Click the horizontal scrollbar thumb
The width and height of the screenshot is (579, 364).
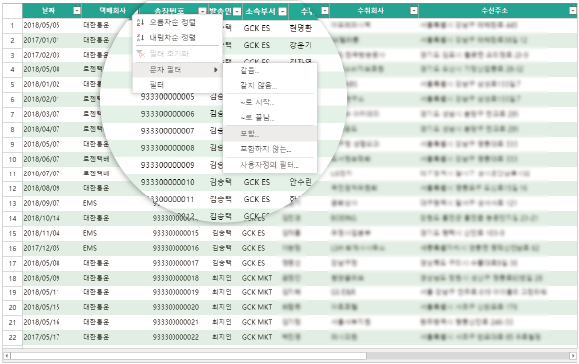[x=188, y=356]
